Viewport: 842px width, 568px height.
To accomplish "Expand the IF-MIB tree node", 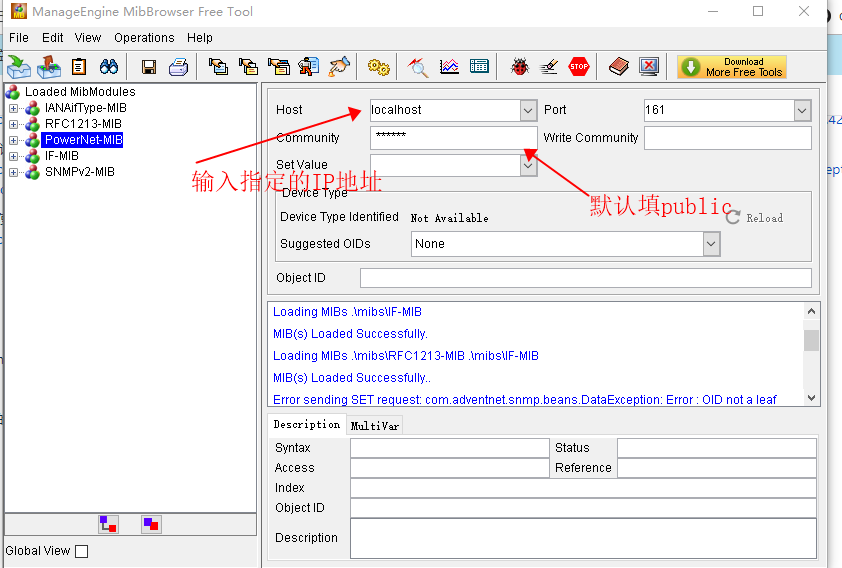I will pyautogui.click(x=13, y=157).
